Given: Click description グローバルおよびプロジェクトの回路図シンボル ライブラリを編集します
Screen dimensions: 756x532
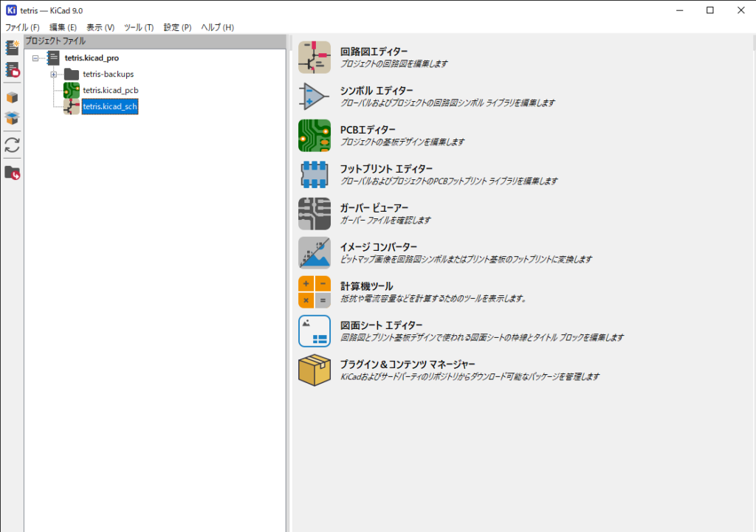Looking at the screenshot, I should (448, 103).
